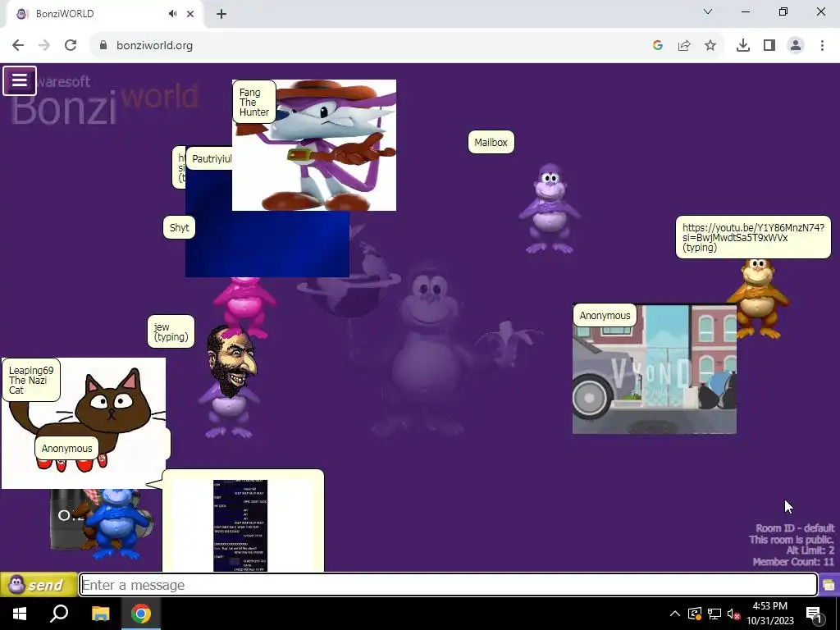This screenshot has width=840, height=630.
Task: Click the orange Bonzi character
Action: [x=758, y=299]
